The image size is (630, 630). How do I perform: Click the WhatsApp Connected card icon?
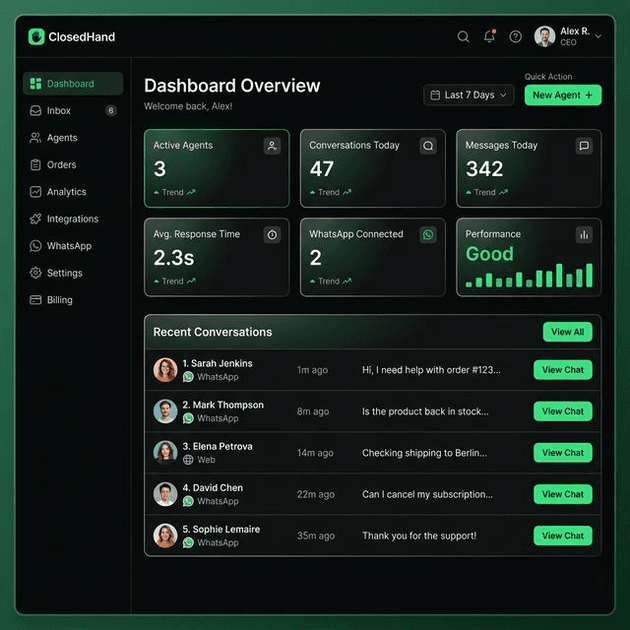[x=428, y=235]
